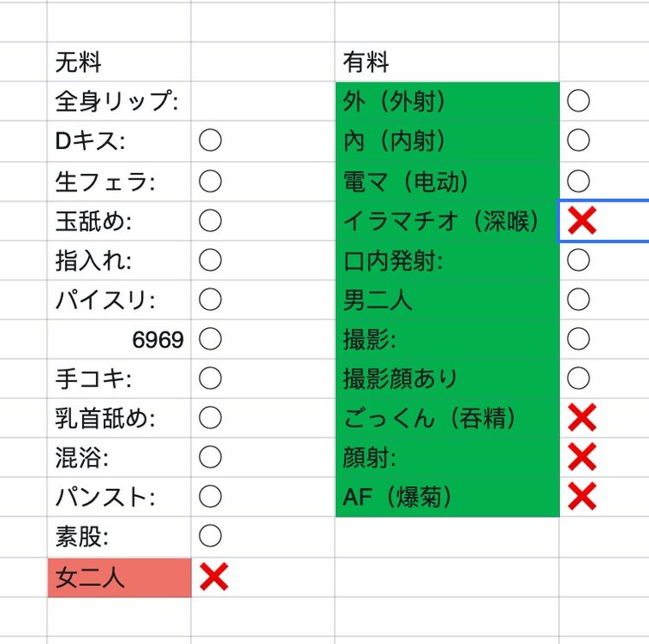Click the circle beside "撮影顔あり"
The height and width of the screenshot is (644, 649).
(x=579, y=378)
